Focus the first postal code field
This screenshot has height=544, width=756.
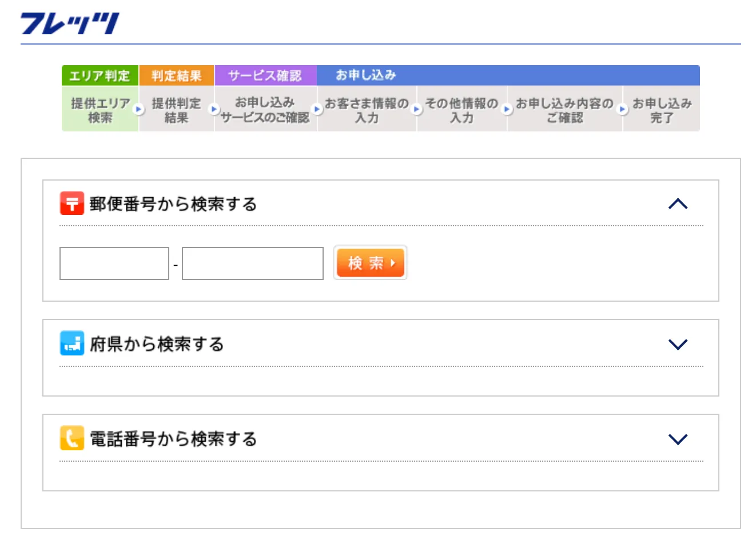[114, 263]
